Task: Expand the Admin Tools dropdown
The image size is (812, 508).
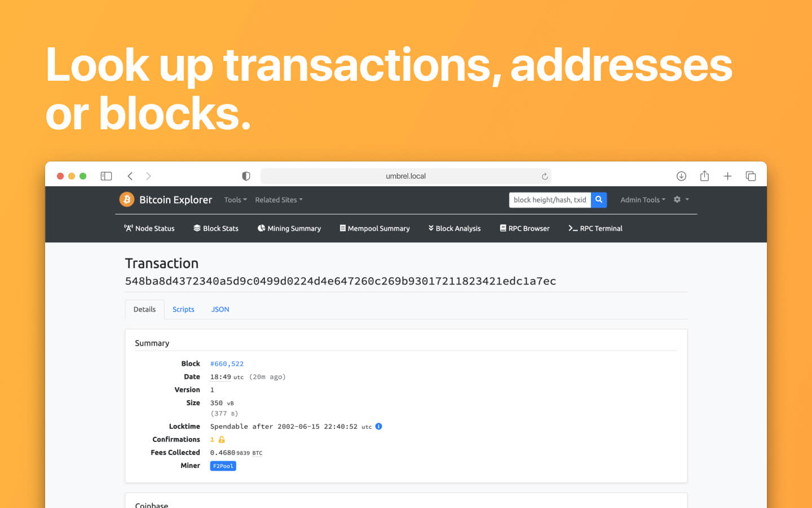Action: [642, 199]
